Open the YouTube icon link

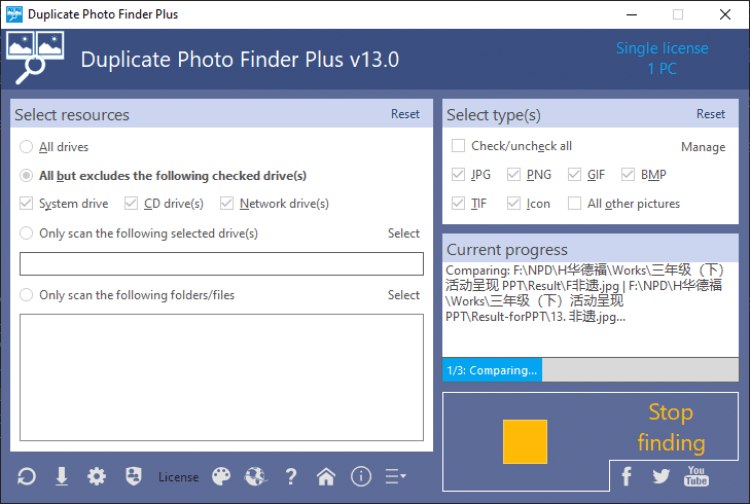pyautogui.click(x=696, y=476)
